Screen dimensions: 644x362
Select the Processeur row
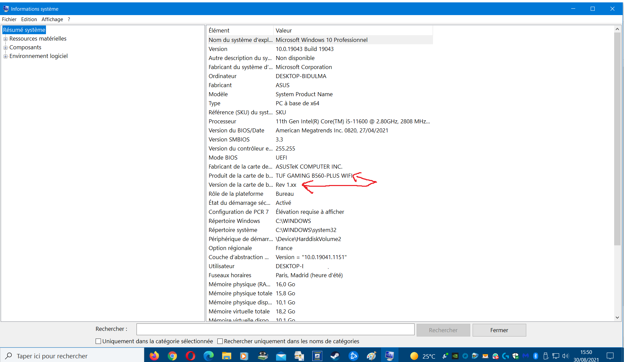320,121
